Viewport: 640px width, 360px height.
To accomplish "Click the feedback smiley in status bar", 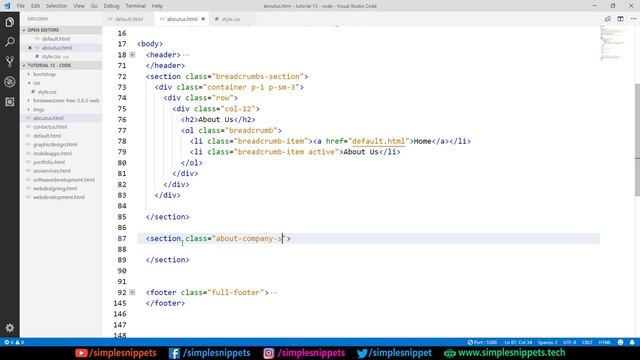I will [x=620, y=342].
